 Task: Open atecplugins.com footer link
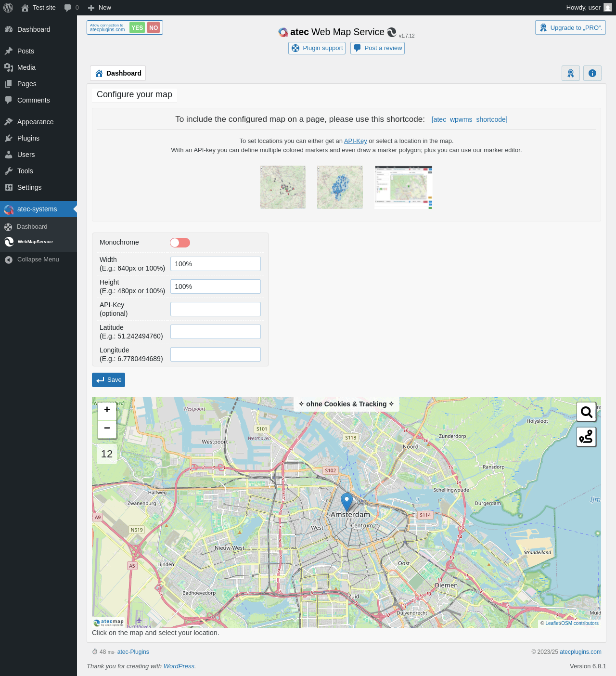[580, 652]
